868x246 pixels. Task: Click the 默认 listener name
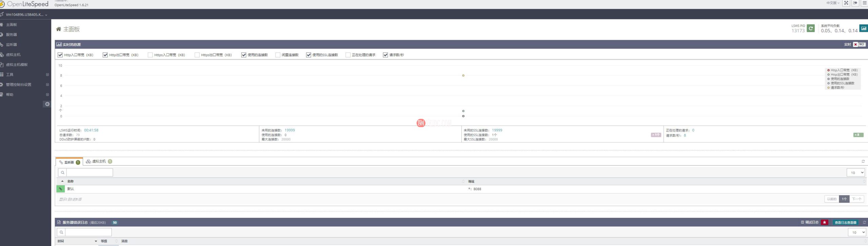71,189
